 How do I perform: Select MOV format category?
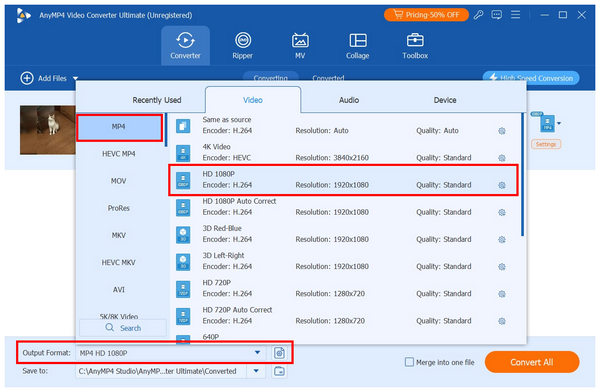pyautogui.click(x=119, y=181)
